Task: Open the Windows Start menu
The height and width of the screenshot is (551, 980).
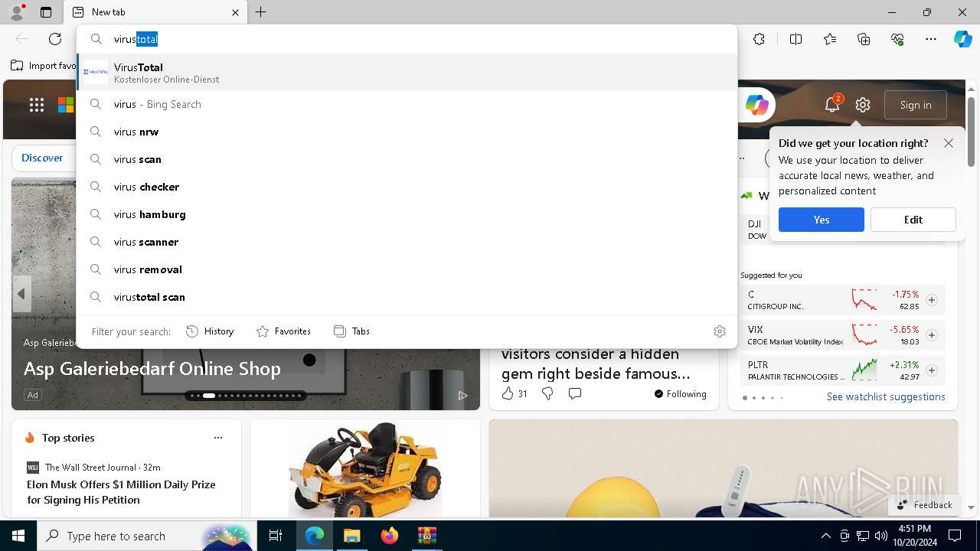Action: 18,536
